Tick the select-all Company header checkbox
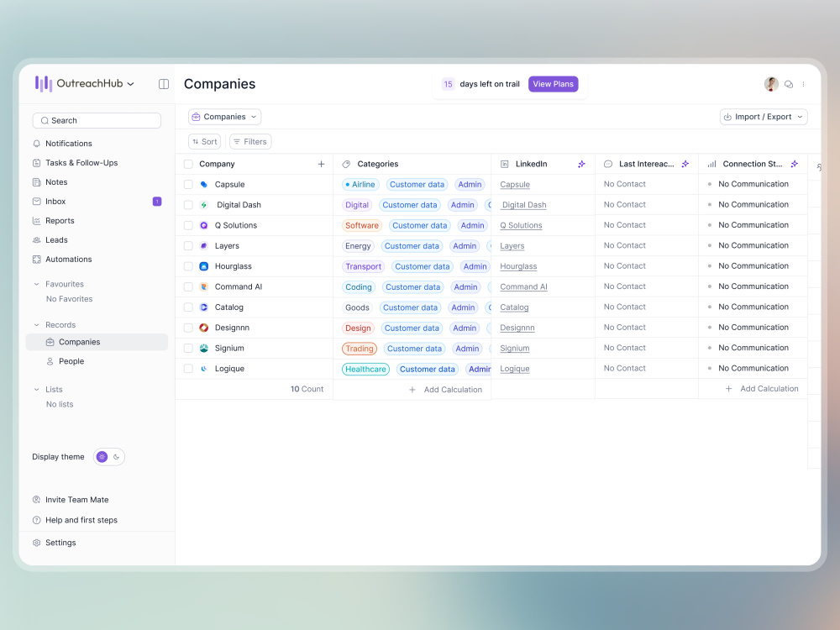The width and height of the screenshot is (840, 630). pos(188,164)
